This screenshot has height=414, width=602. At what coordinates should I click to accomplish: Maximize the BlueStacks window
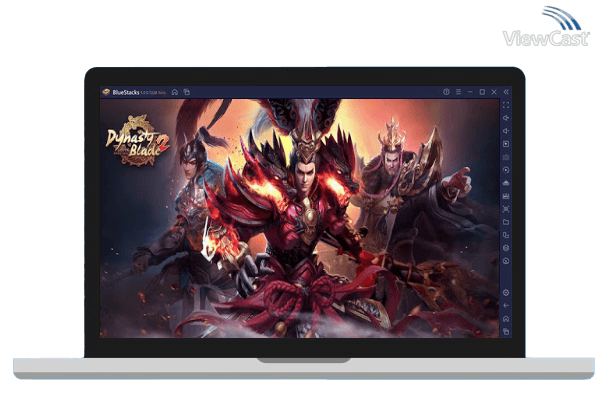point(482,92)
